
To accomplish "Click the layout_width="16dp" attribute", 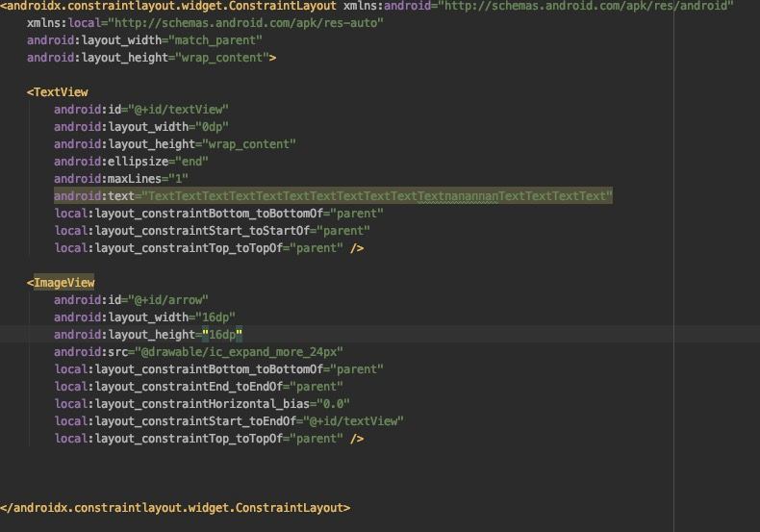I will pyautogui.click(x=144, y=317).
